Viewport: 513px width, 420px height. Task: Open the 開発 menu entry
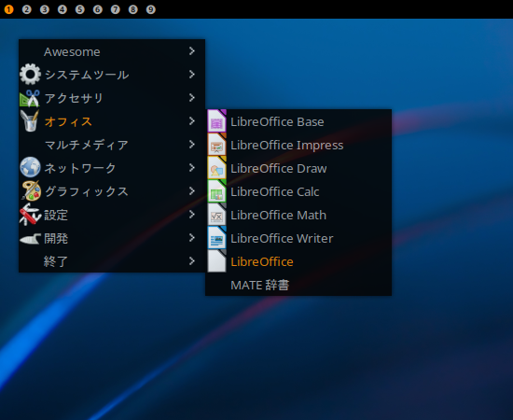(112, 238)
